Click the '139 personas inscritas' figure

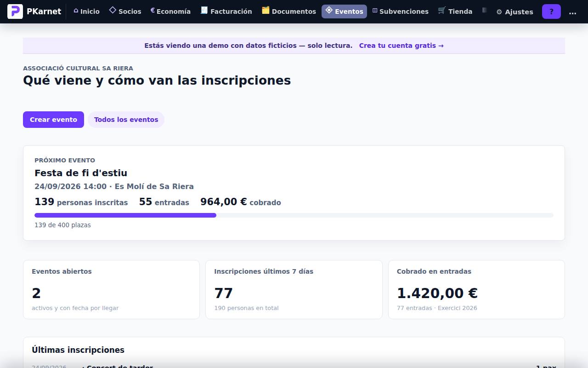tap(81, 202)
